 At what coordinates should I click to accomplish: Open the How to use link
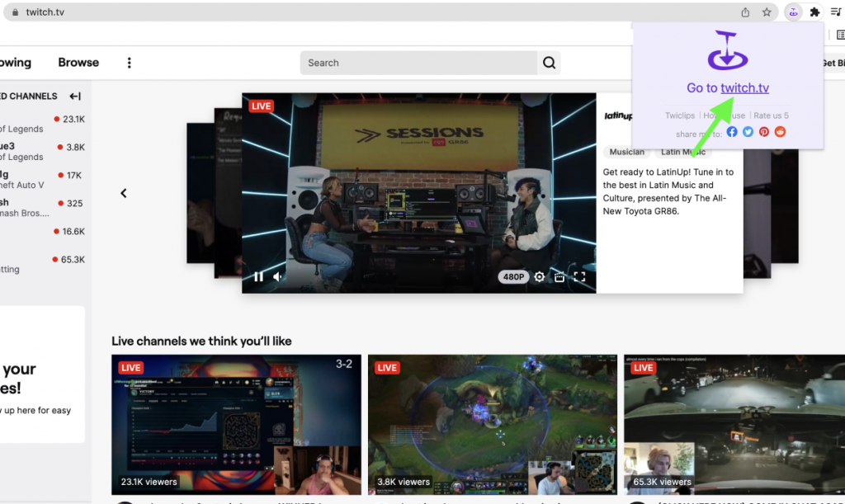click(725, 115)
